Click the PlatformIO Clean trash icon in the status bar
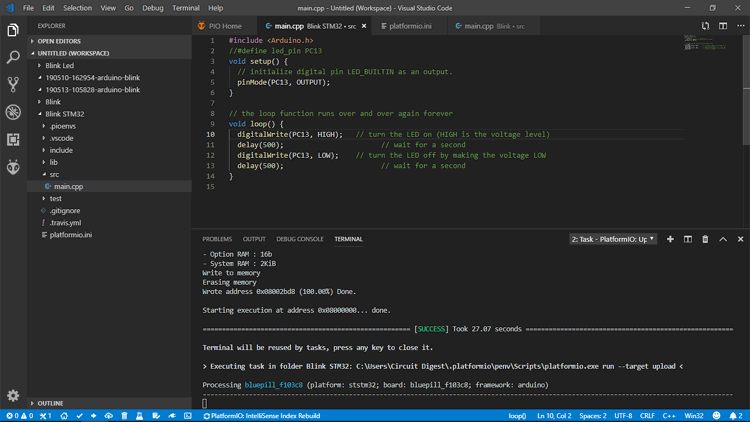The image size is (750, 422). 124,416
